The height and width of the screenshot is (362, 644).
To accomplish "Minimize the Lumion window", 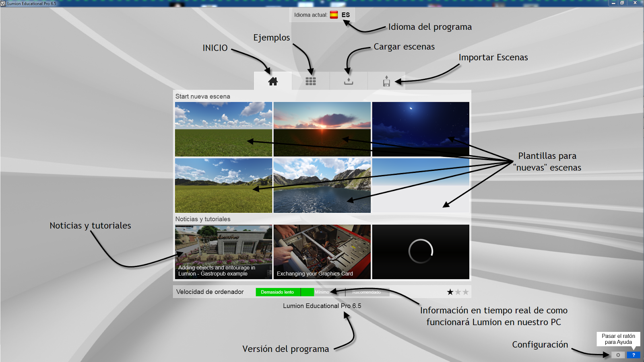I will point(613,3).
